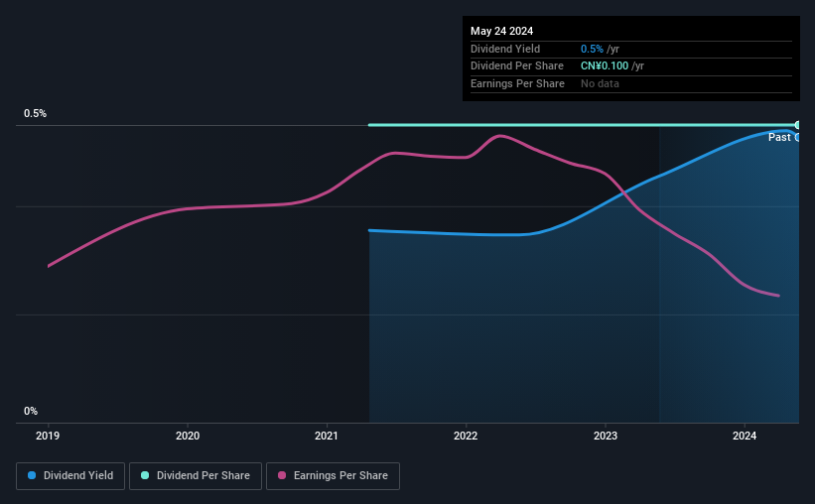
Task: Click the blue Dividend Yield legend dot
Action: (32, 475)
